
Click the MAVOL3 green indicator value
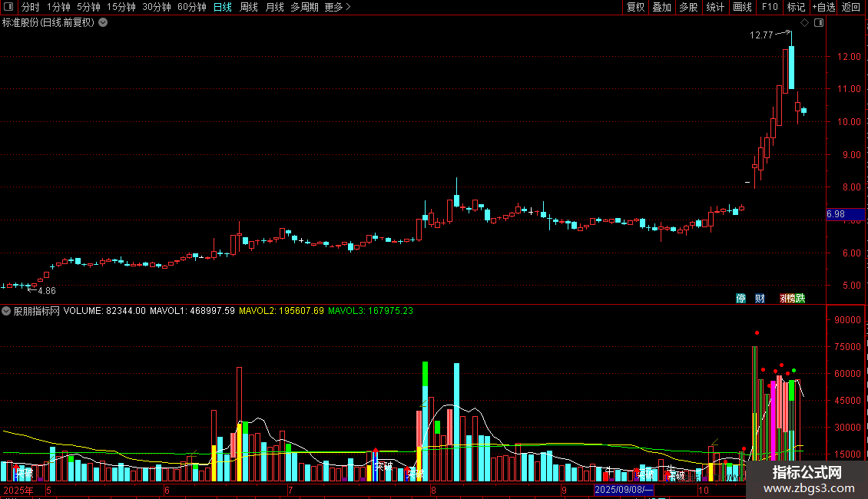point(370,311)
